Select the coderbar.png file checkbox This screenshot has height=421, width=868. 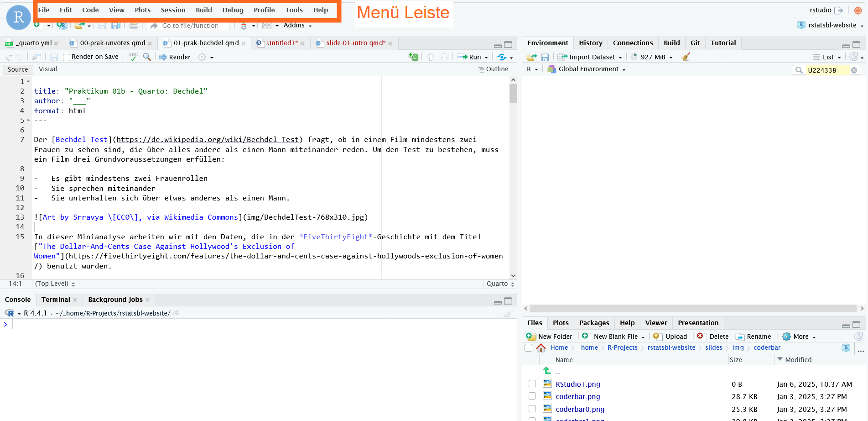coord(532,396)
